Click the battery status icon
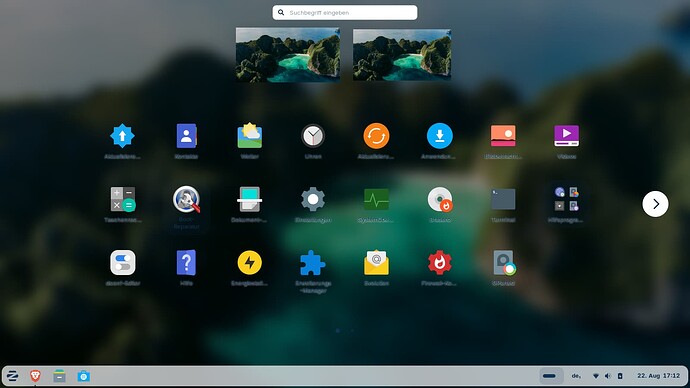690x388 pixels. [620, 376]
